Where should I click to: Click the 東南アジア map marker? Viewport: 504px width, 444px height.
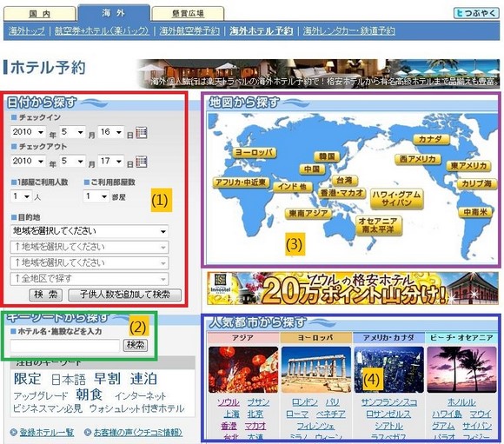point(308,213)
